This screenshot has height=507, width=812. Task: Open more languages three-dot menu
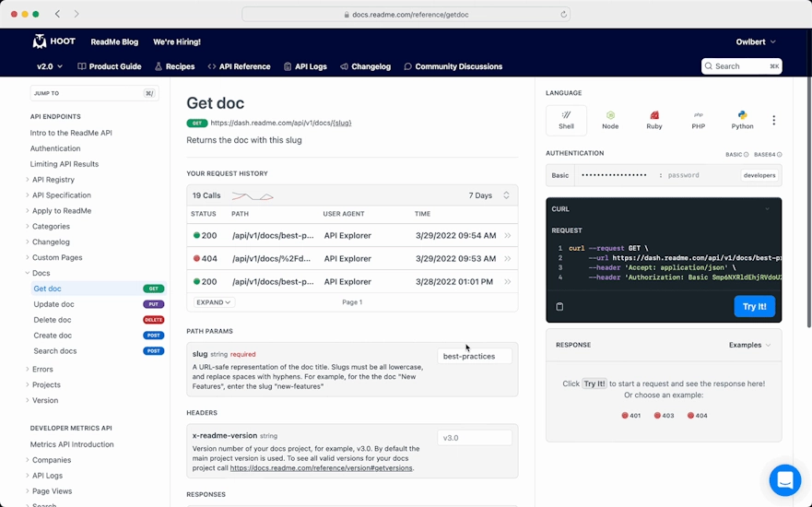[x=773, y=120]
